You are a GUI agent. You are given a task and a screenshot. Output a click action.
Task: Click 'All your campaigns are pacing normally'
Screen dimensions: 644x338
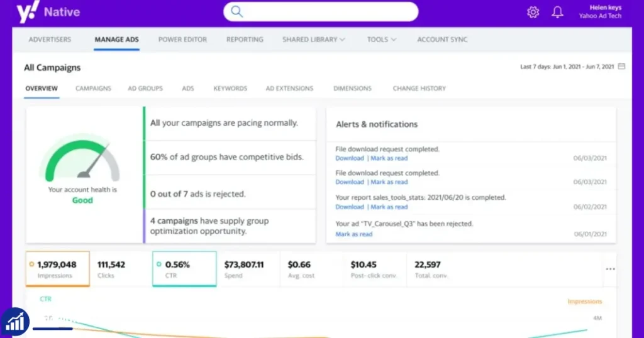224,123
